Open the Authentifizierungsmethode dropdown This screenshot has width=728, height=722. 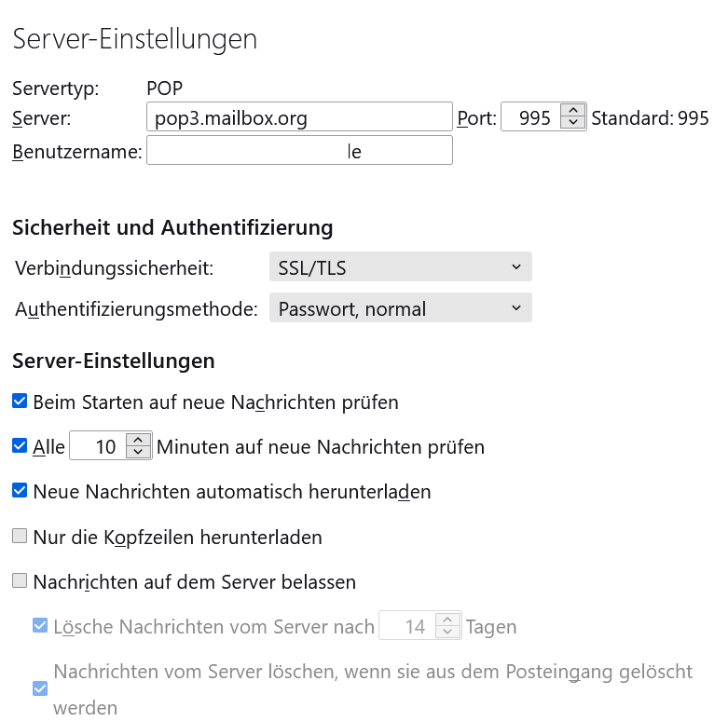coord(400,307)
